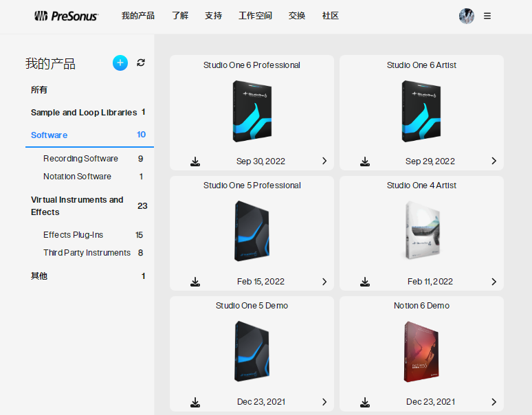Download Studio One 4 Artist
The image size is (532, 415).
(x=365, y=282)
